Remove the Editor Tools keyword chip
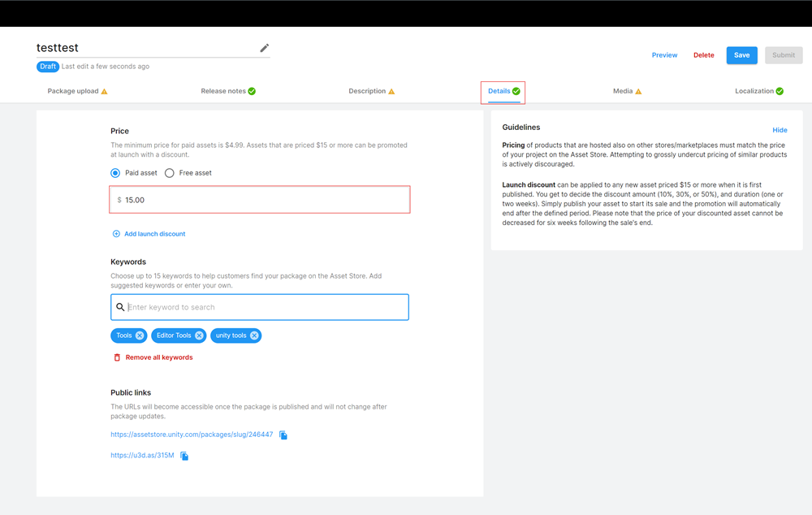 tap(199, 335)
